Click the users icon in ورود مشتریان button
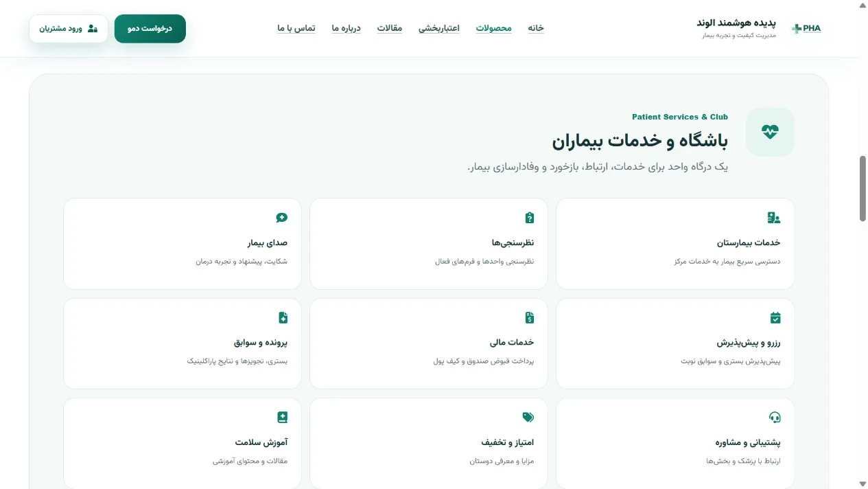 tap(93, 29)
